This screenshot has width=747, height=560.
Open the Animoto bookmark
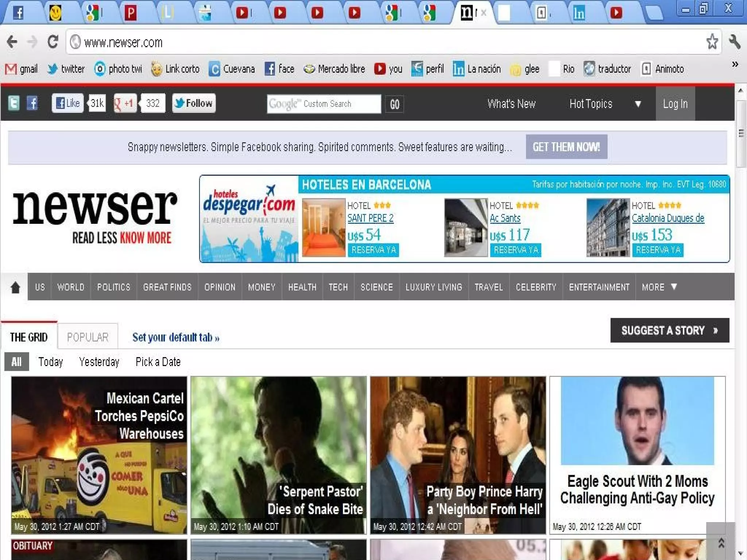coord(663,69)
